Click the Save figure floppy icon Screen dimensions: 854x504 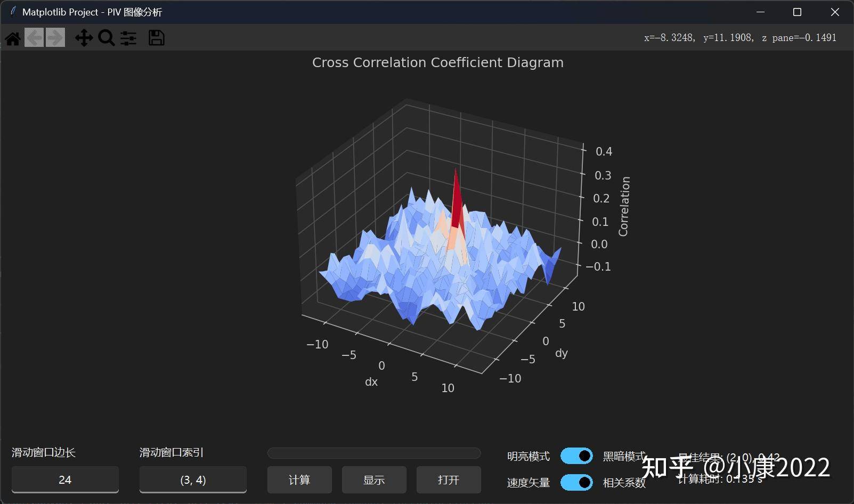coord(156,38)
